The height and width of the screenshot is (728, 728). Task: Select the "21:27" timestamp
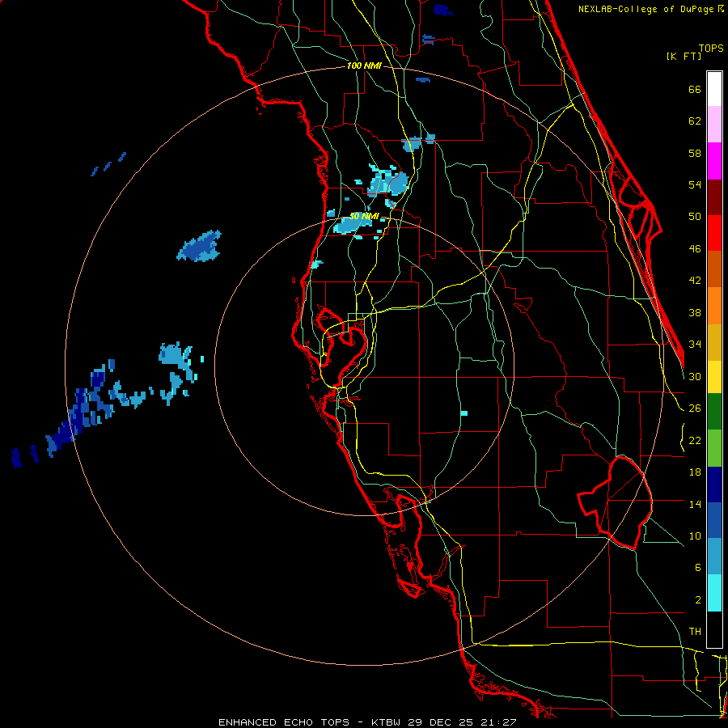click(498, 722)
